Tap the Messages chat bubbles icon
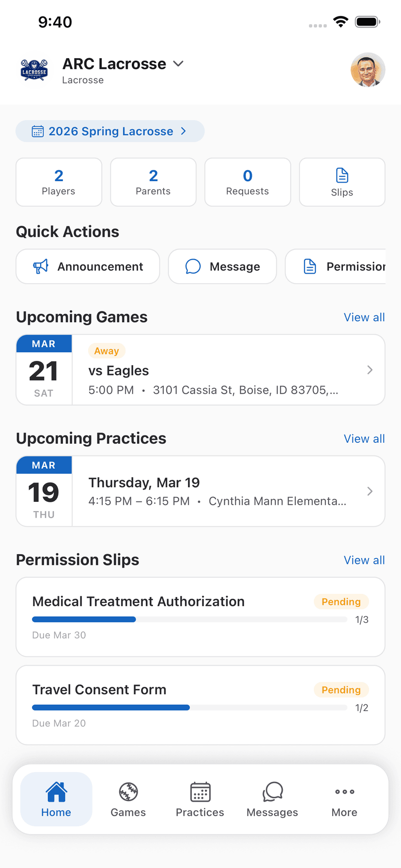The width and height of the screenshot is (401, 868). tap(272, 792)
